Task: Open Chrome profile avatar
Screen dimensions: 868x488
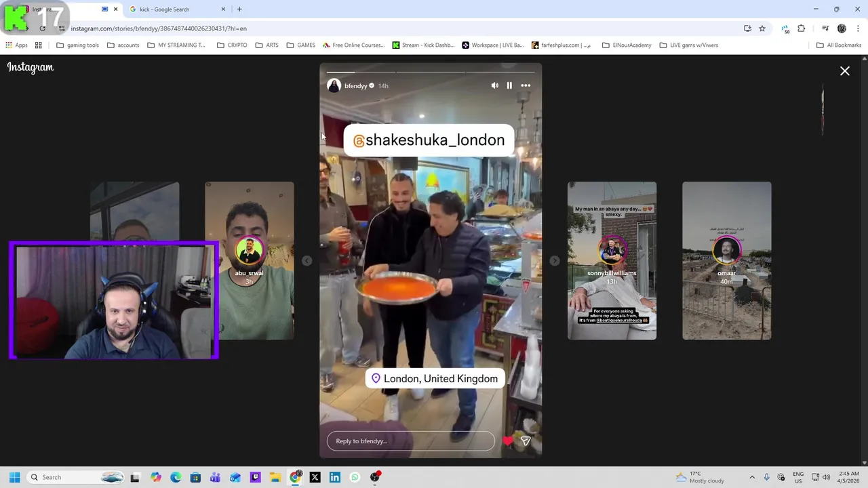Action: tap(842, 28)
